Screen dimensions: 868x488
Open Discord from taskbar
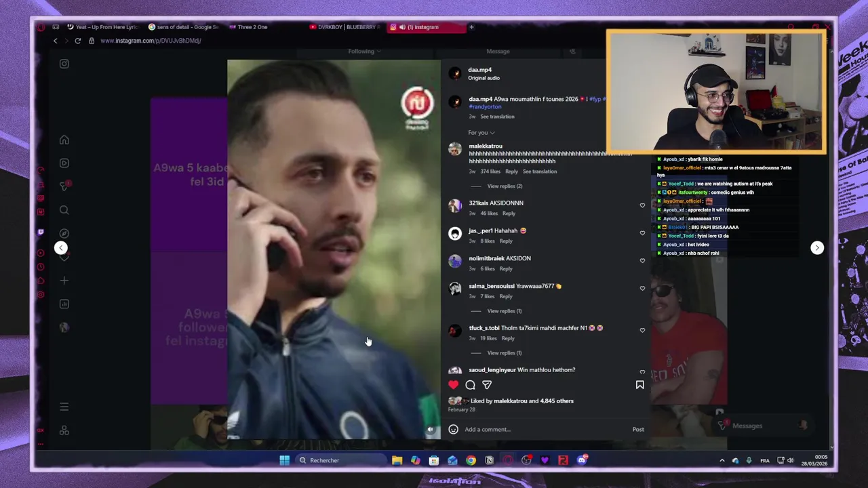pos(581,461)
